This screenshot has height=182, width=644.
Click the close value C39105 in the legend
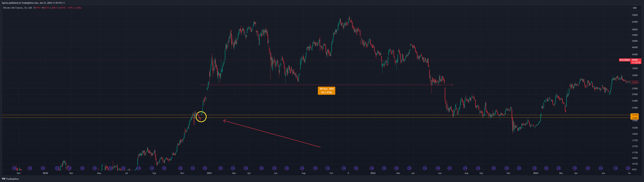62,8
